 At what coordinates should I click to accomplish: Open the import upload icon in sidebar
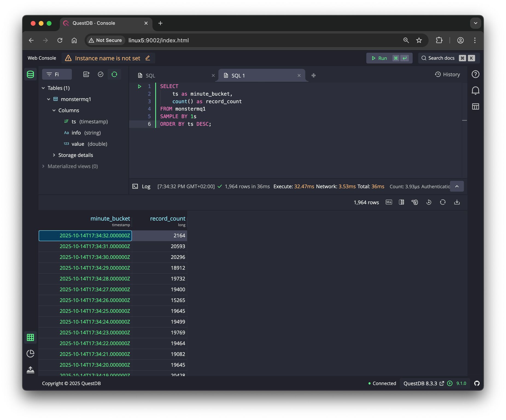(x=30, y=370)
